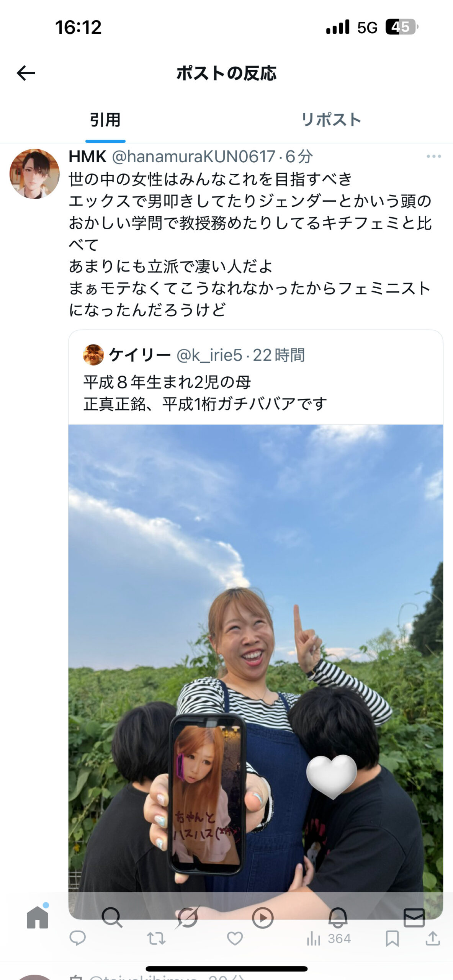Viewport: 453px width, 980px height.
Task: Like HMK's quote post
Action: [235, 939]
